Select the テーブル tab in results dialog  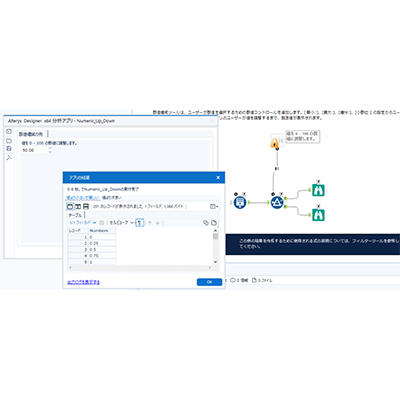[75, 215]
